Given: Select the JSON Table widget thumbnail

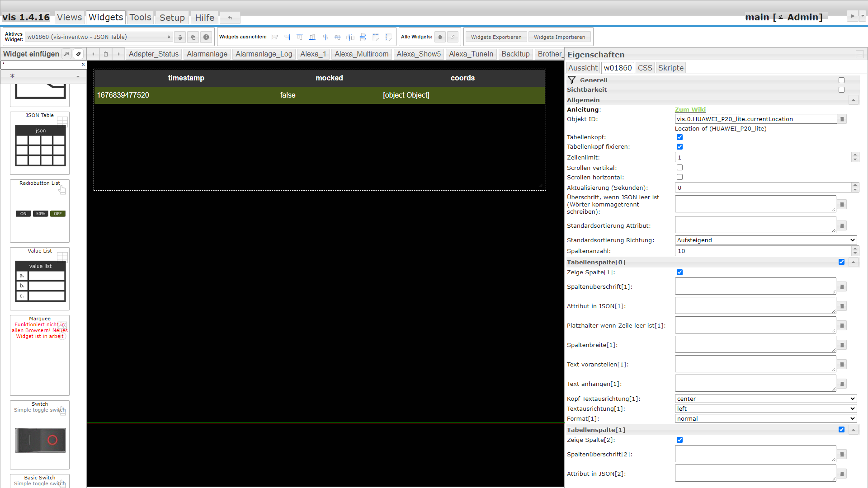Looking at the screenshot, I should [40, 143].
